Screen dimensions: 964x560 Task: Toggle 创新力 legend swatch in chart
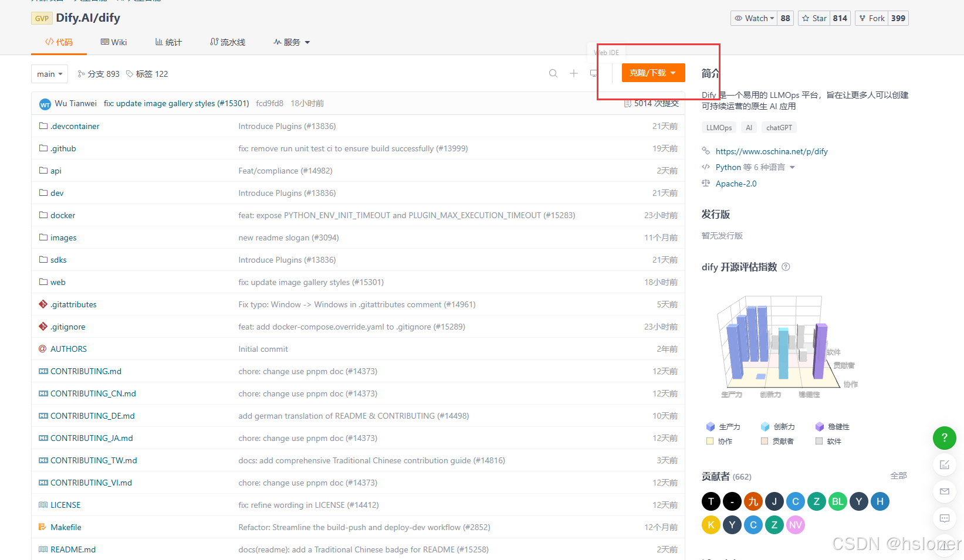point(765,427)
